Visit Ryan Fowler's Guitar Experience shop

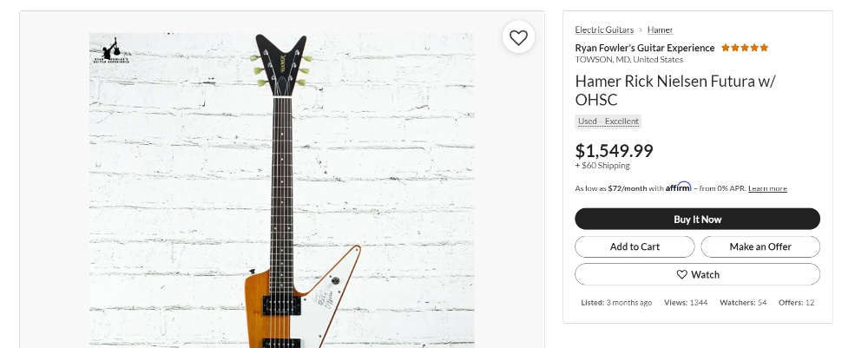645,48
